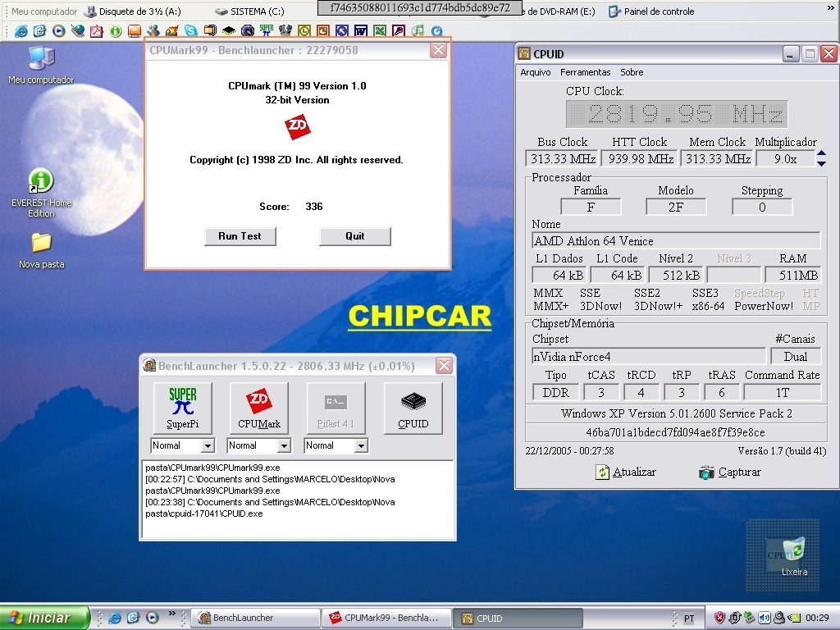Click Atualizar in the CPUID window

[x=626, y=472]
